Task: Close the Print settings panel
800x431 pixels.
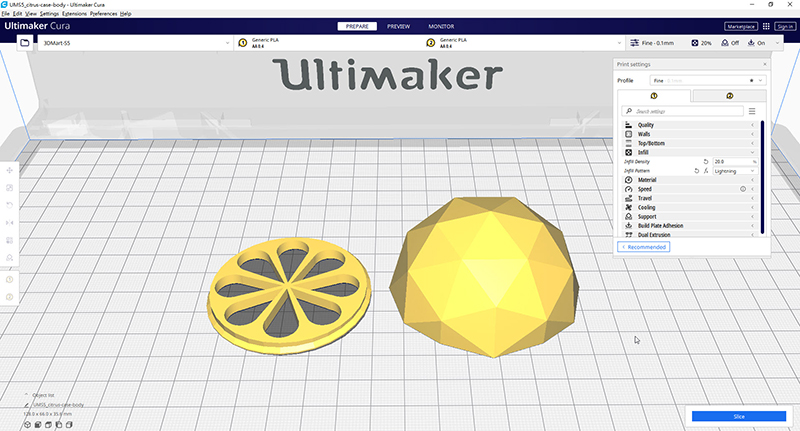Action: (765, 64)
